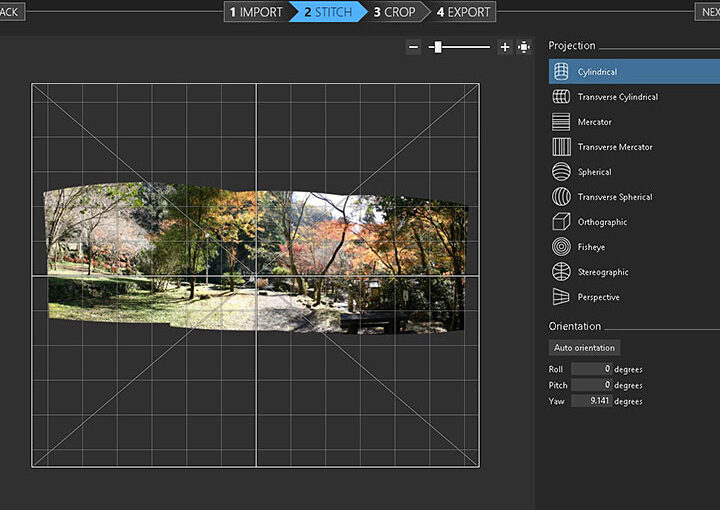
Task: Click the zoom out minus button
Action: [x=414, y=47]
